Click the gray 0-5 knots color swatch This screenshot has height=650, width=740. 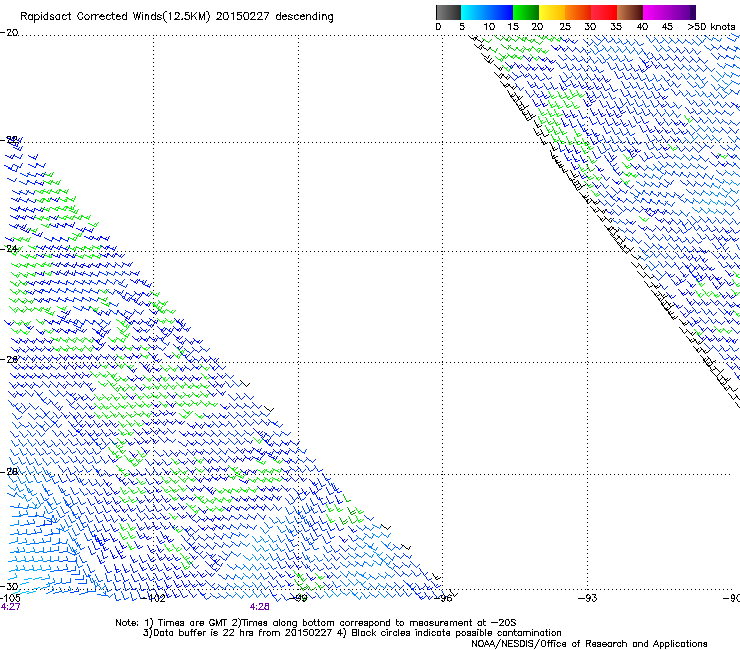tap(448, 12)
